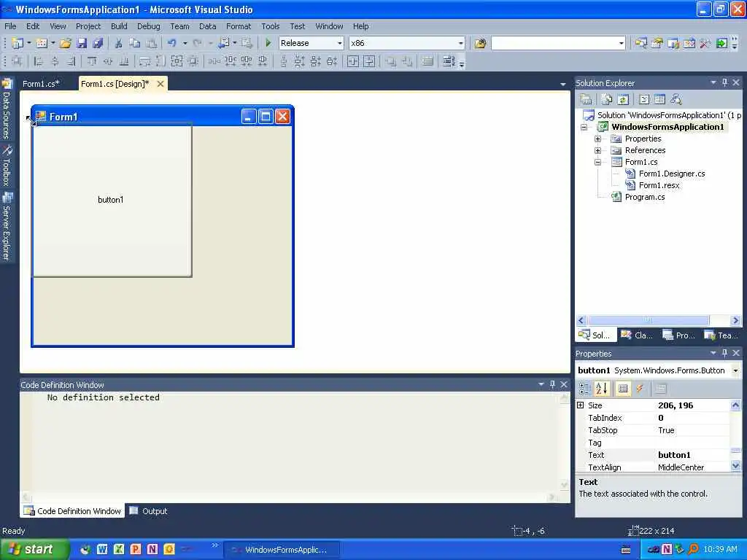747x560 pixels.
Task: Select Form1.Designer.cs in Solution Explorer
Action: click(672, 174)
